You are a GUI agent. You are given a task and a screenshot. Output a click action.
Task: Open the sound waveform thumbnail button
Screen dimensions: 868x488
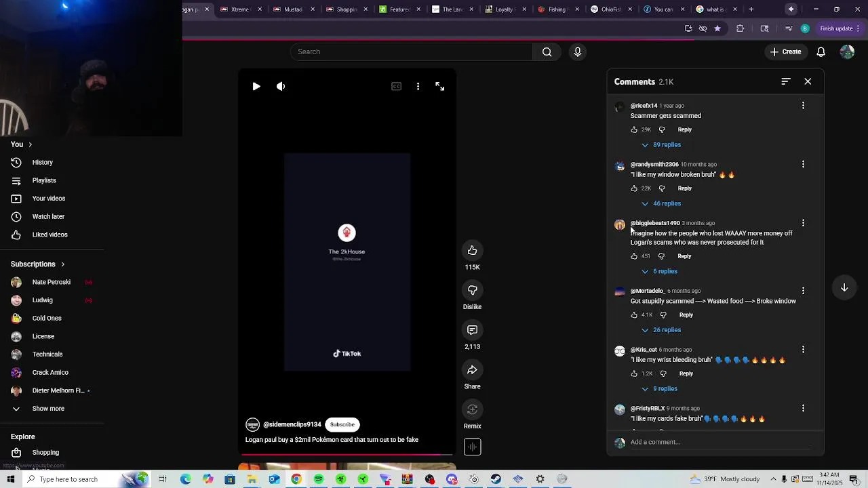[473, 447]
